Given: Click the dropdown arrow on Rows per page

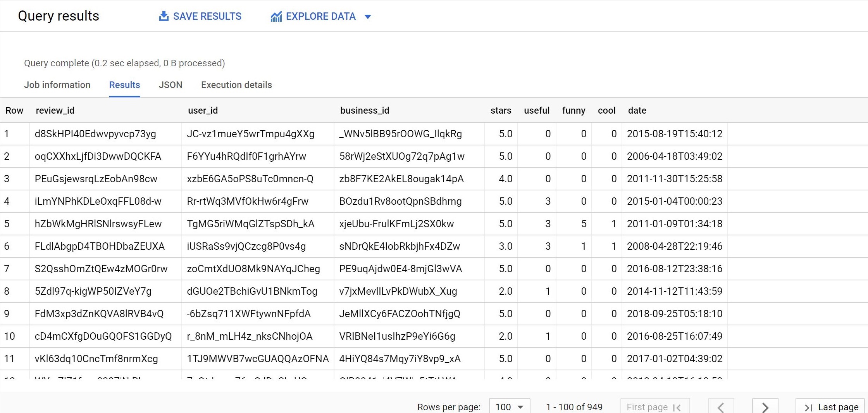Looking at the screenshot, I should tap(519, 407).
